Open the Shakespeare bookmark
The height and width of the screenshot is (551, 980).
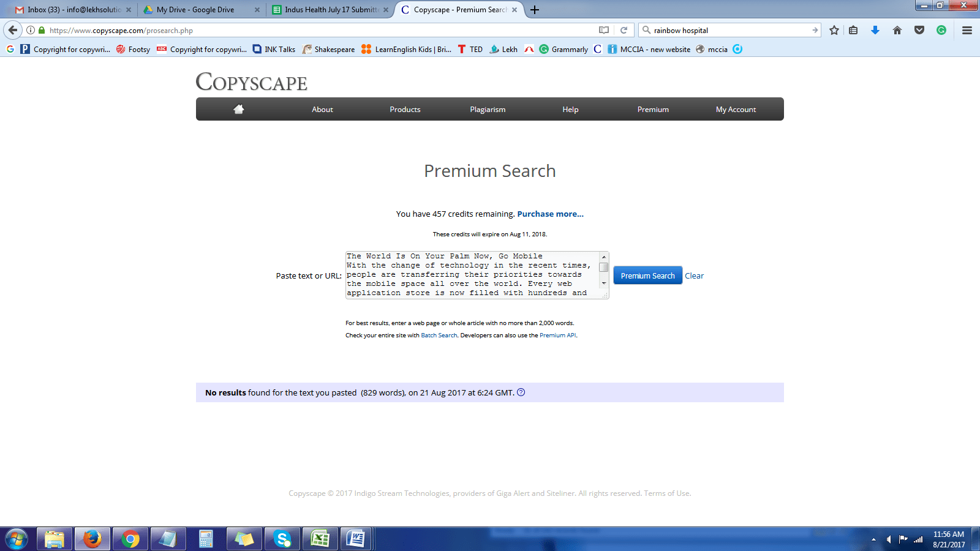(x=328, y=49)
